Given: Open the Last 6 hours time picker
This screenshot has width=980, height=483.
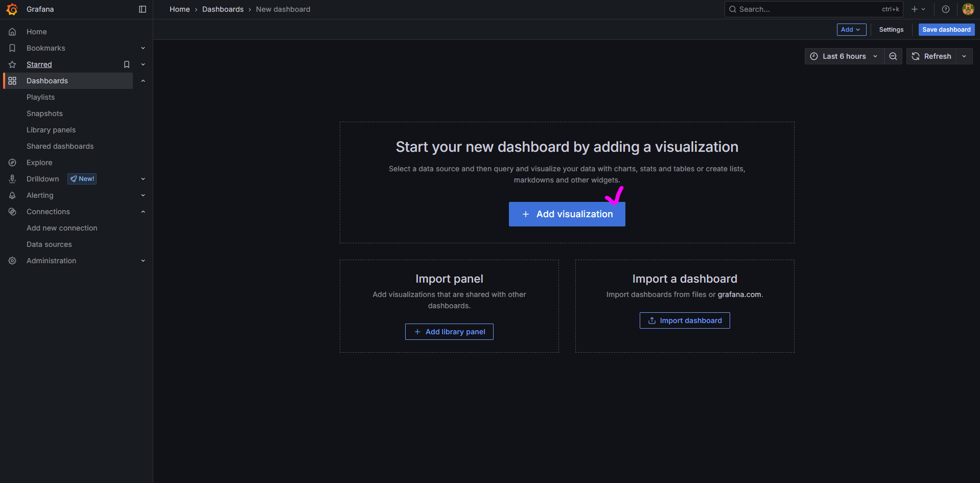Looking at the screenshot, I should (x=844, y=56).
